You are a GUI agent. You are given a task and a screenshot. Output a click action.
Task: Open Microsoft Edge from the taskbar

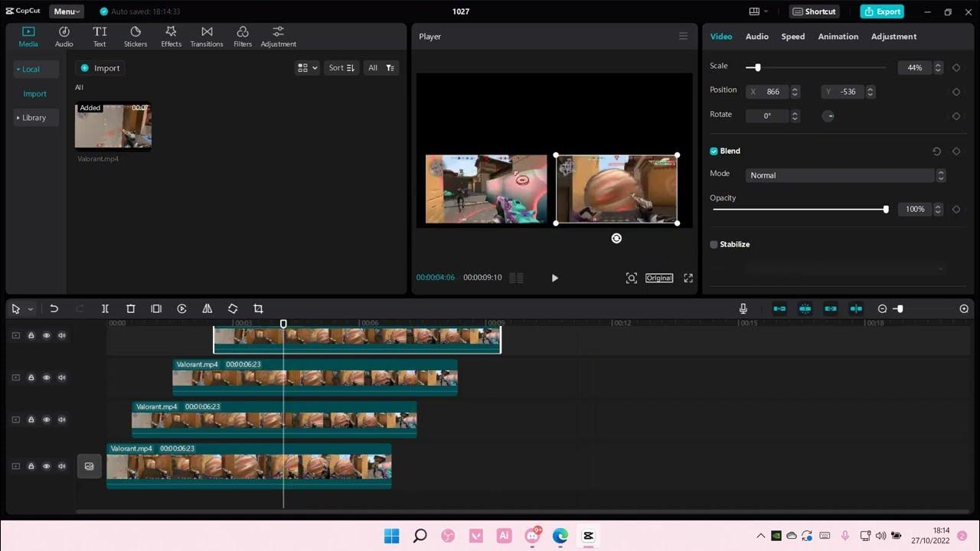560,536
